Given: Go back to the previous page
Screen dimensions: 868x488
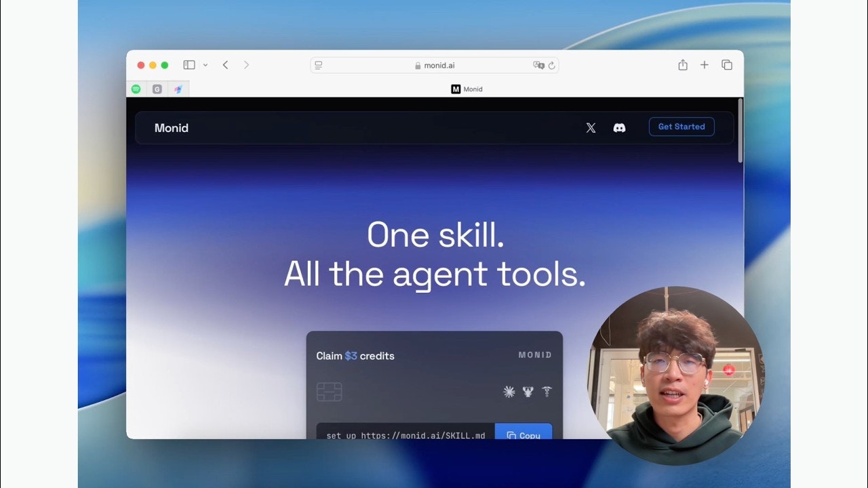Looking at the screenshot, I should click(x=225, y=65).
